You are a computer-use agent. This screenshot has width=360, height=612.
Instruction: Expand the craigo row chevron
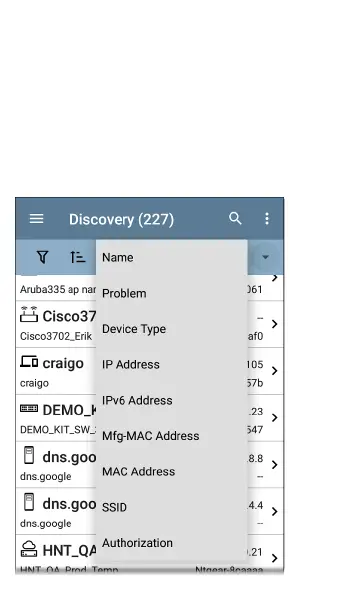(x=275, y=370)
